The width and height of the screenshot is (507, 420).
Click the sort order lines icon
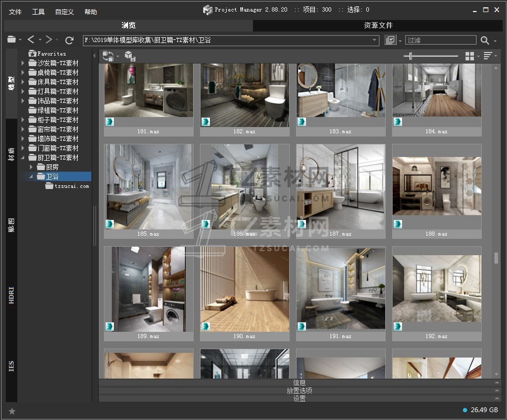[488, 56]
